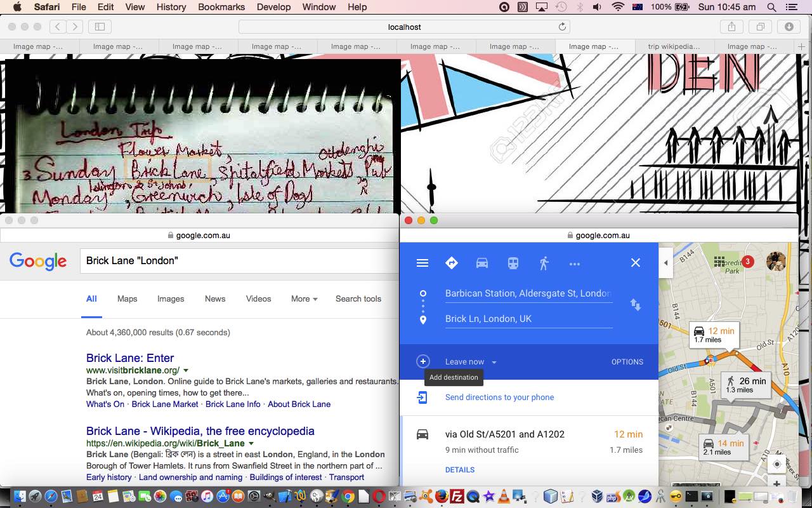Open volume control in menu bar
Screen dimensions: 812x508
tap(597, 7)
